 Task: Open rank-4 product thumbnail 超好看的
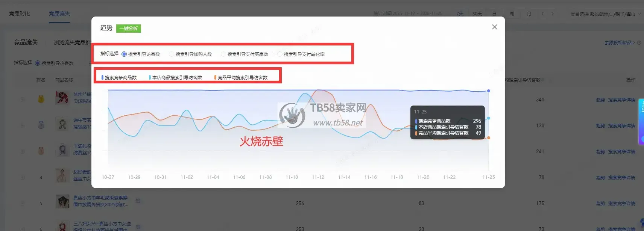point(62,175)
